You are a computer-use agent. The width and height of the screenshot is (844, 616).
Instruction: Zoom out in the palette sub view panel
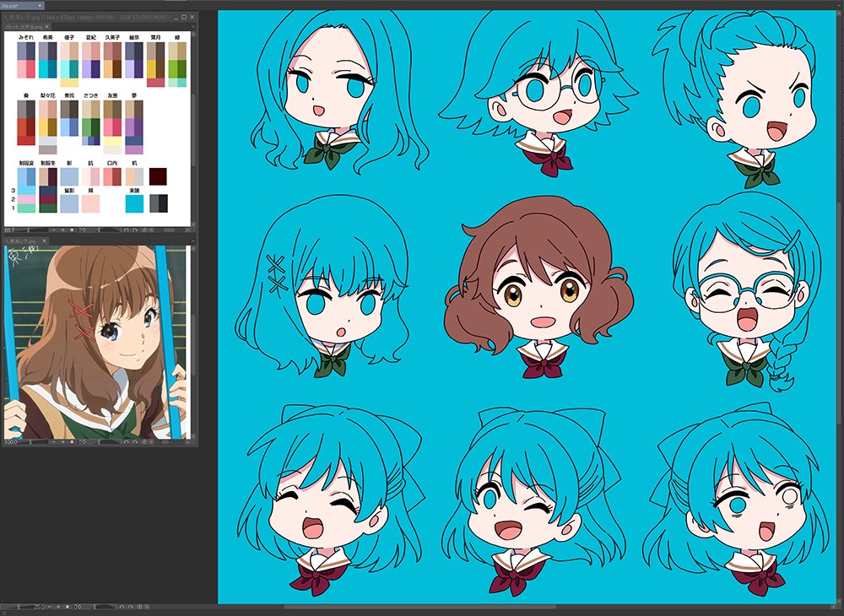(x=54, y=230)
